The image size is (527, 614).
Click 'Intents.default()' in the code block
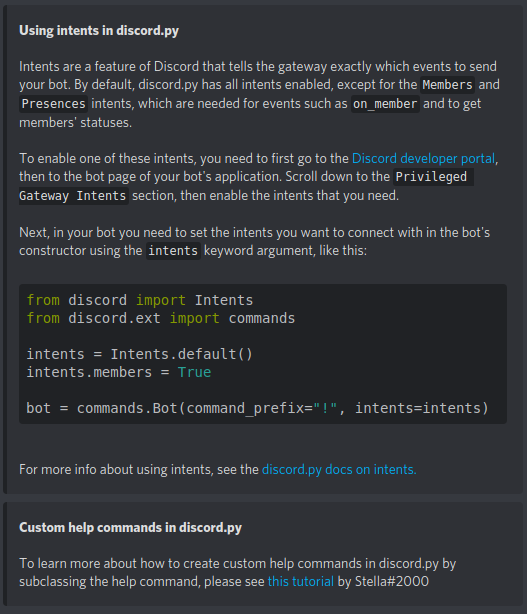point(182,354)
